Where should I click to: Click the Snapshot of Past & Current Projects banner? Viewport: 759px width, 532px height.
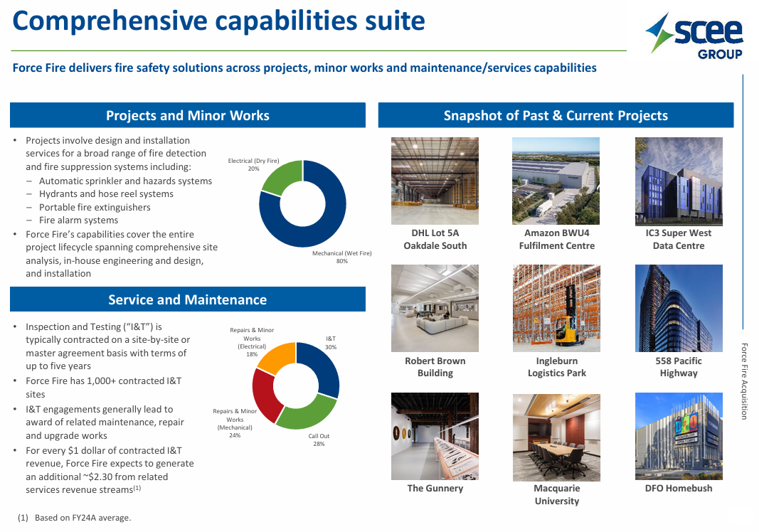click(556, 115)
